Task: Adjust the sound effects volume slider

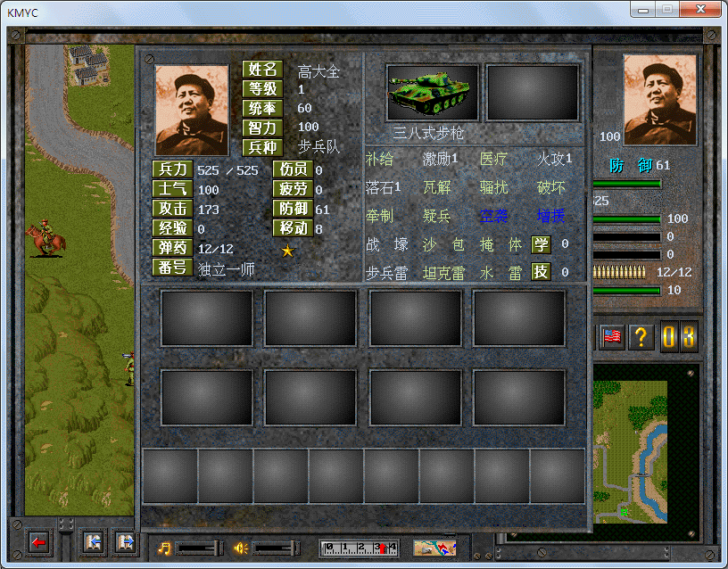Action: pyautogui.click(x=277, y=548)
